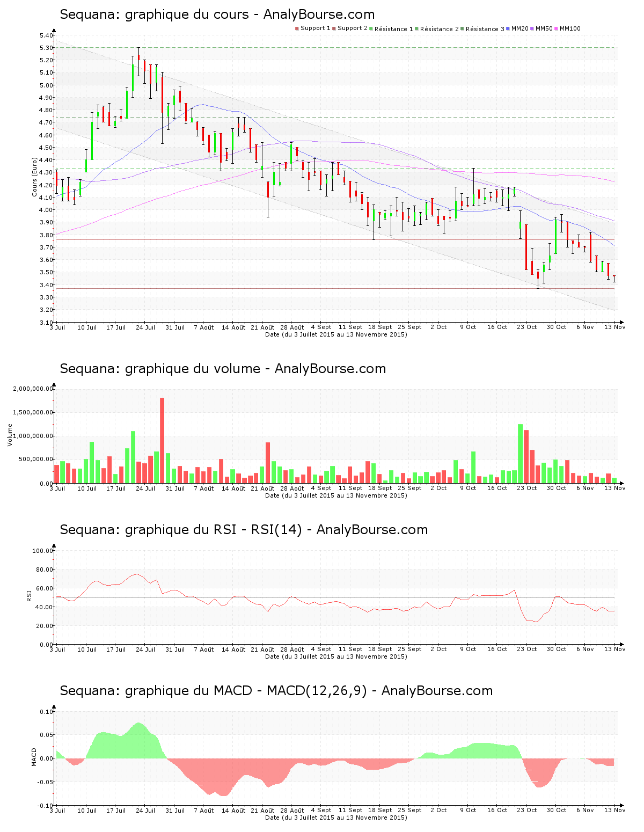Screen dimensions: 644x832
Task: Click the 3.10 value on price axis
Action: point(46,323)
